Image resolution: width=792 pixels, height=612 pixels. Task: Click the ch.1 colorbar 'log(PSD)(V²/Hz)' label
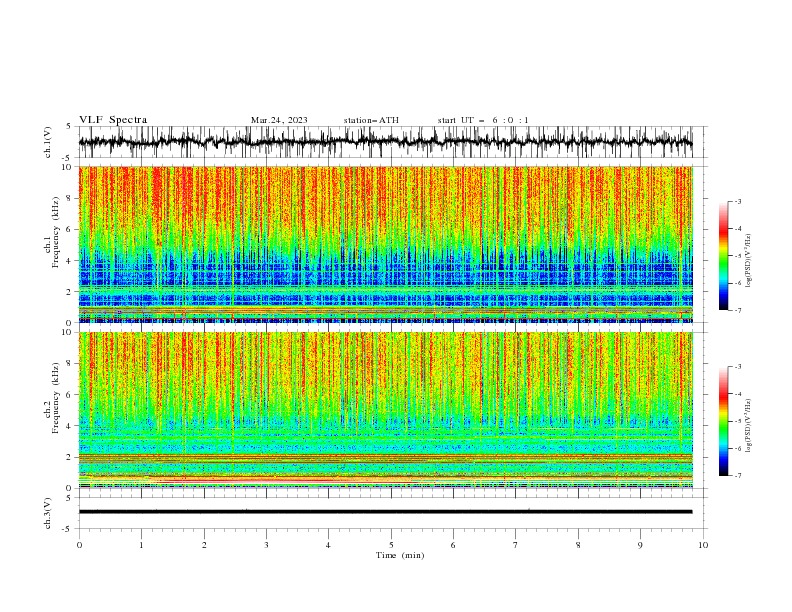[749, 261]
